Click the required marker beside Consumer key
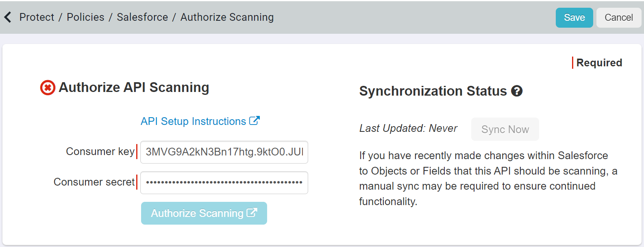 136,151
